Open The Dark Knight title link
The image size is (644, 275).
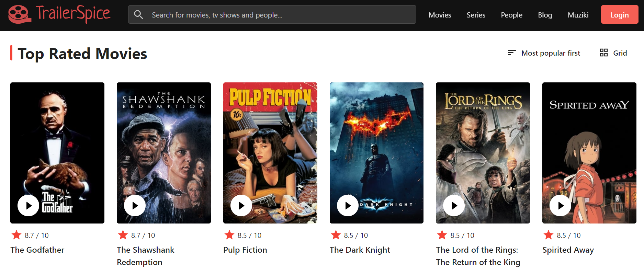[x=360, y=250]
